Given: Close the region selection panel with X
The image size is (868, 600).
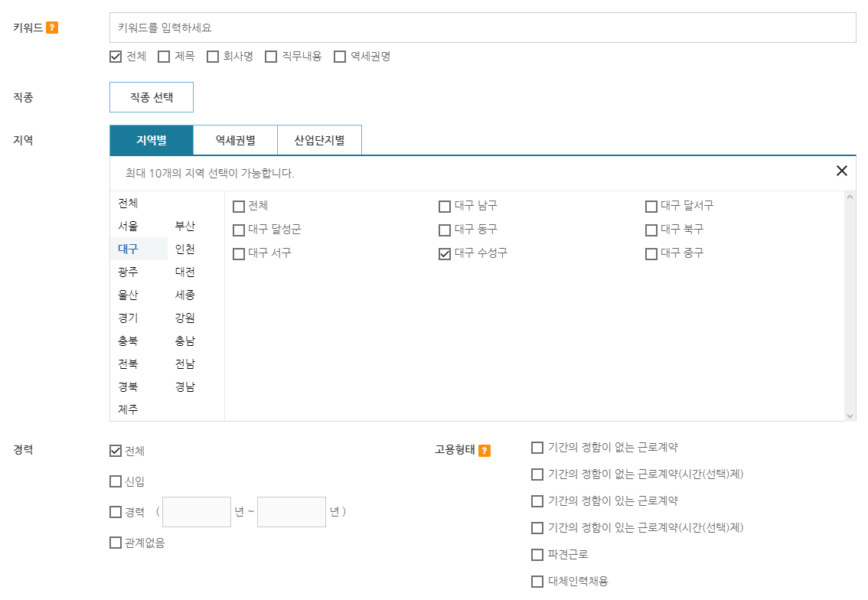Looking at the screenshot, I should pos(841,171).
